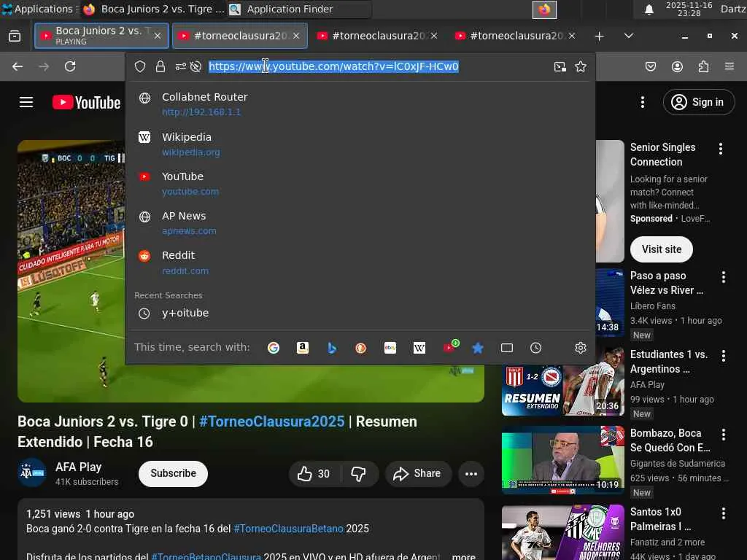Go back using the back arrow
This screenshot has height=560, width=747.
(x=18, y=66)
